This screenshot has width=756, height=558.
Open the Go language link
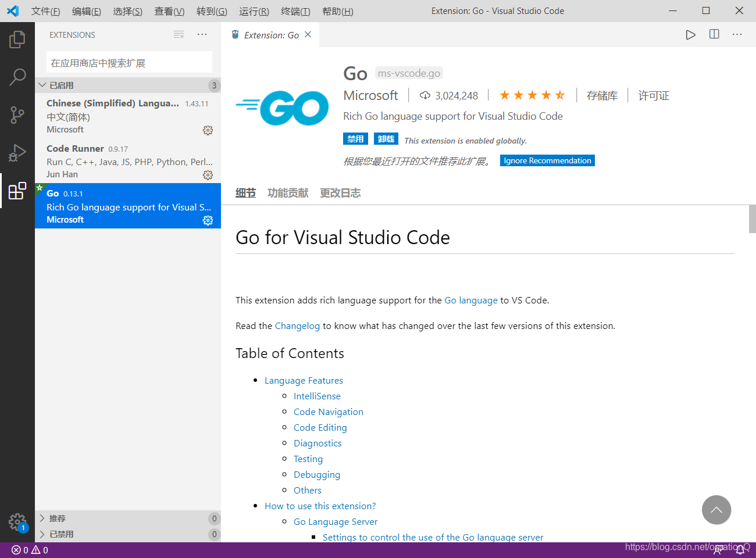pos(471,301)
